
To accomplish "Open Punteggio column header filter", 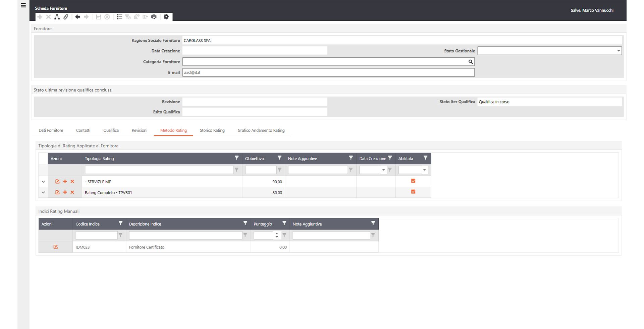I will click(x=284, y=224).
